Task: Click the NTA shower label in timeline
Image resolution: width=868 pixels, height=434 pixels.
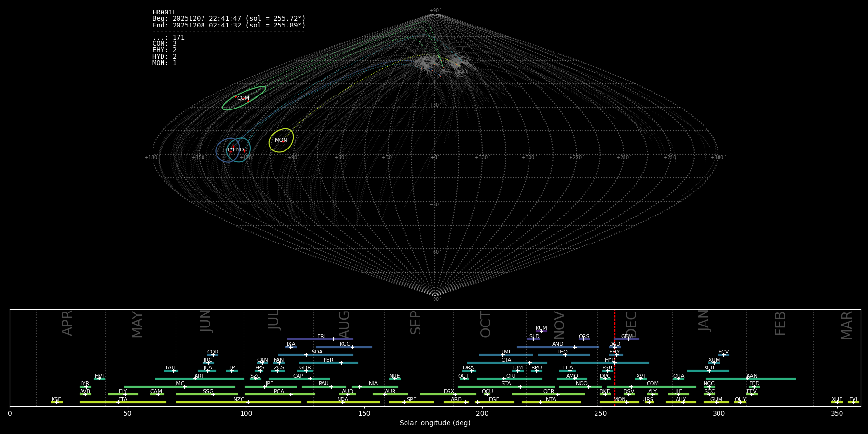Action: click(x=551, y=400)
